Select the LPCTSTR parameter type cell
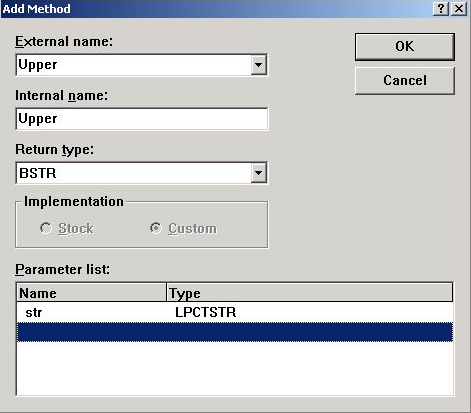This screenshot has height=413, width=471. (206, 312)
